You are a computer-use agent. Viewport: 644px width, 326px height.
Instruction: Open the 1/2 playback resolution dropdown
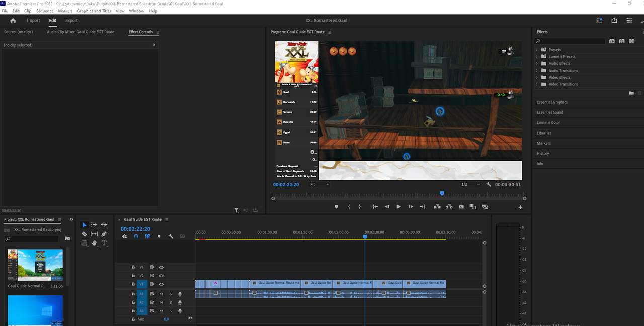[471, 184]
